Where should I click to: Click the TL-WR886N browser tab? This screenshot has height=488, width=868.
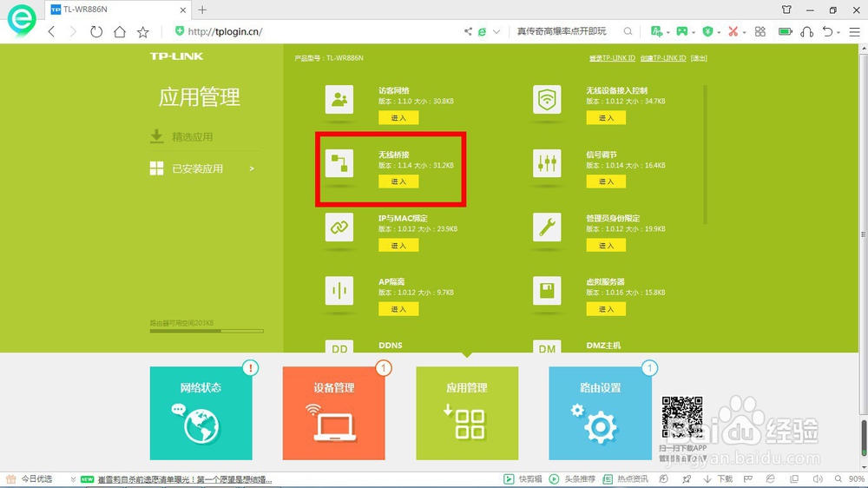(119, 10)
